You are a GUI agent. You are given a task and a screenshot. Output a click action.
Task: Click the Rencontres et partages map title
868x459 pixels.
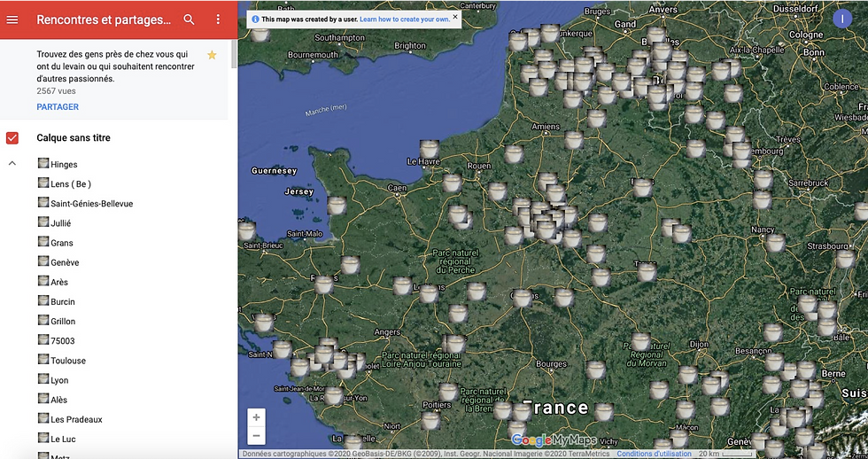click(104, 19)
